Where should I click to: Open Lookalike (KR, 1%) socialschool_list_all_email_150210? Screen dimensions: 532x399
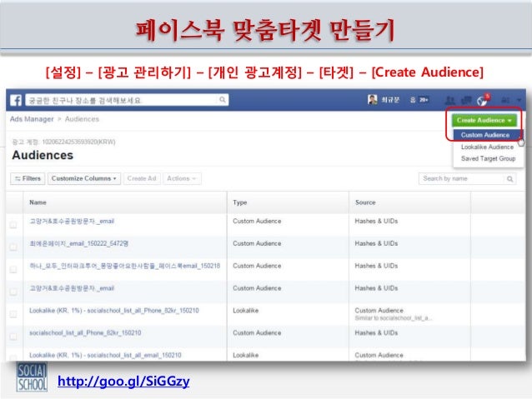pos(105,356)
